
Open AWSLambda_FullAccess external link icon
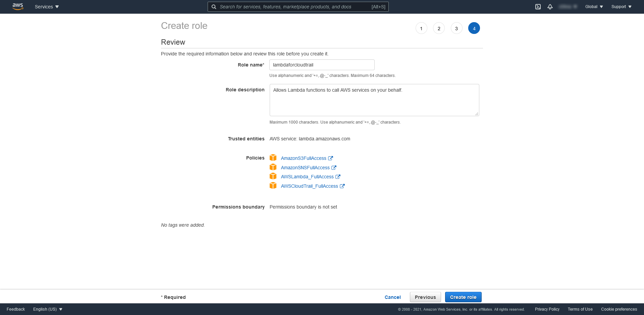tap(338, 177)
